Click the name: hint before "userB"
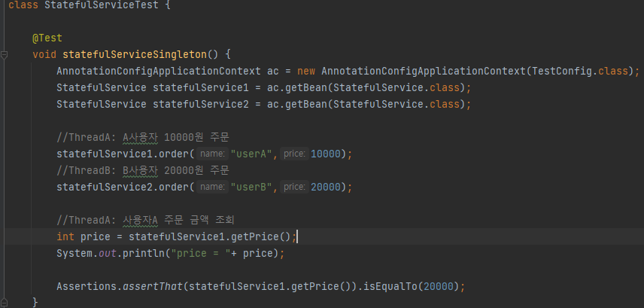The image size is (644, 308). coord(212,187)
